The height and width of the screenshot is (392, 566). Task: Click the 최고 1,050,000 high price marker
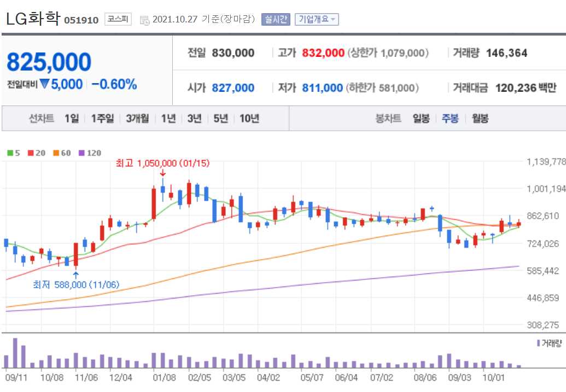pyautogui.click(x=162, y=163)
